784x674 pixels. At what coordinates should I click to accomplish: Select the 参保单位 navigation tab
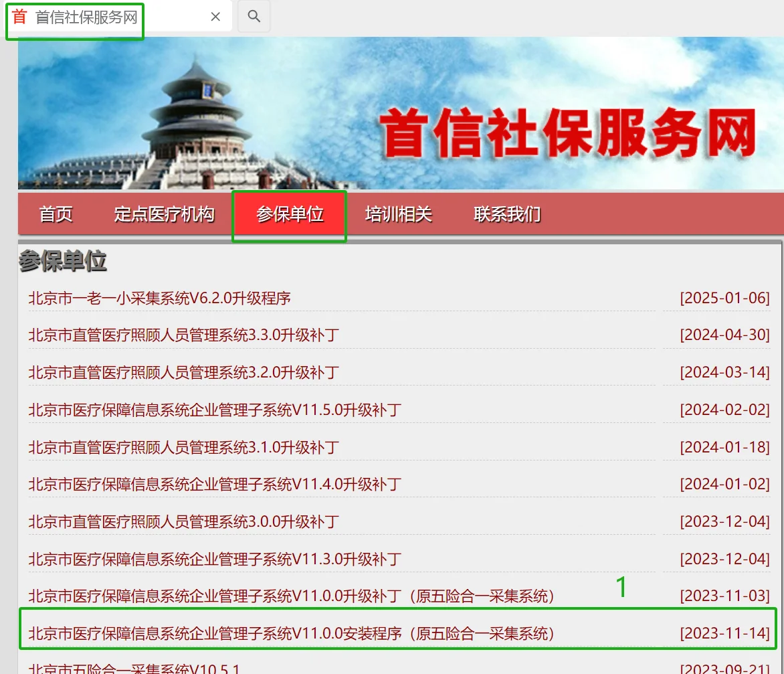289,214
